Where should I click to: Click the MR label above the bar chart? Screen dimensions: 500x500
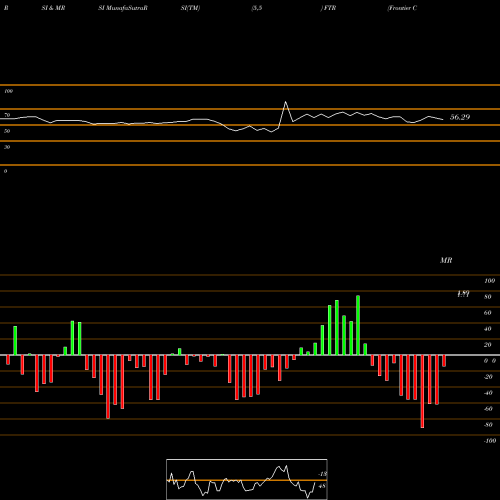(446, 260)
